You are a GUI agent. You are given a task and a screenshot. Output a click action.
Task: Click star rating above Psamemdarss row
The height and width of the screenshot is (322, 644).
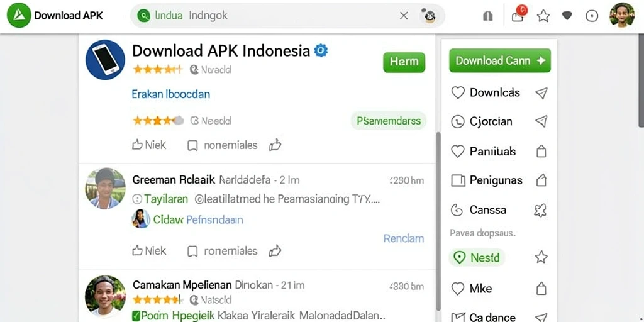coord(158,120)
